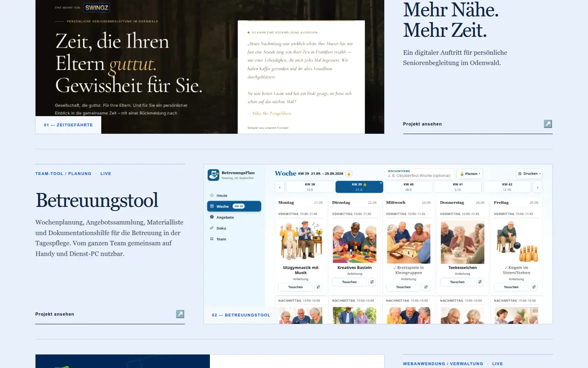Image resolution: width=588 pixels, height=368 pixels.
Task: Open arrow icon beside top 'Projekt ansehen'
Action: pyautogui.click(x=548, y=124)
